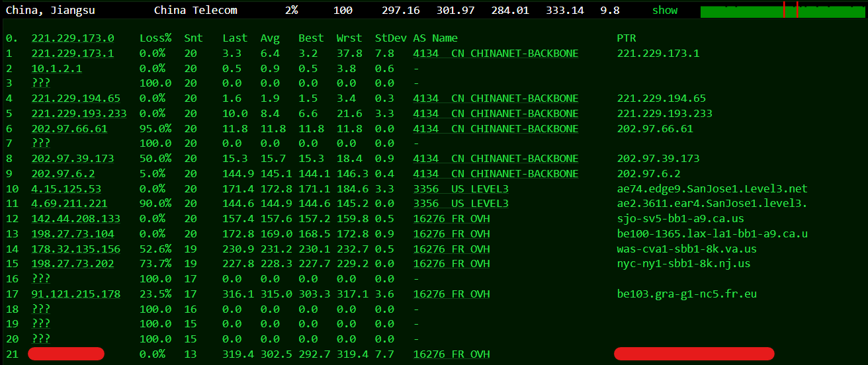Open the 221.229.173.0 link at hop 0
The height and width of the screenshot is (365, 868).
pos(73,38)
